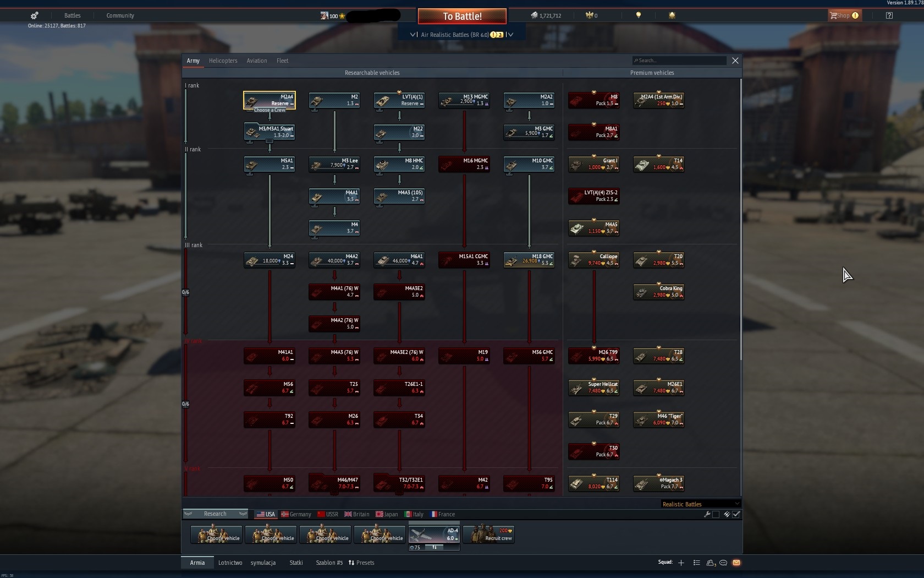The width and height of the screenshot is (924, 578).
Task: Select the locked M41A1 vehicle card
Action: (269, 356)
